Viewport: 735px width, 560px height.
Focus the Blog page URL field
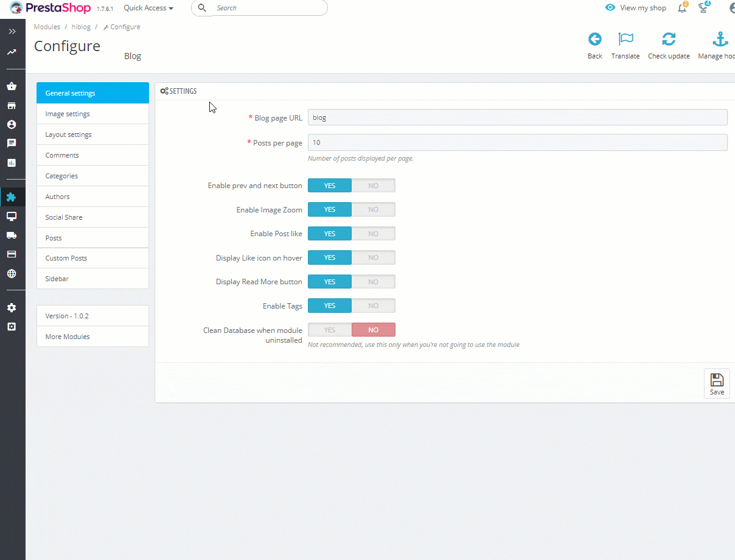coord(518,117)
